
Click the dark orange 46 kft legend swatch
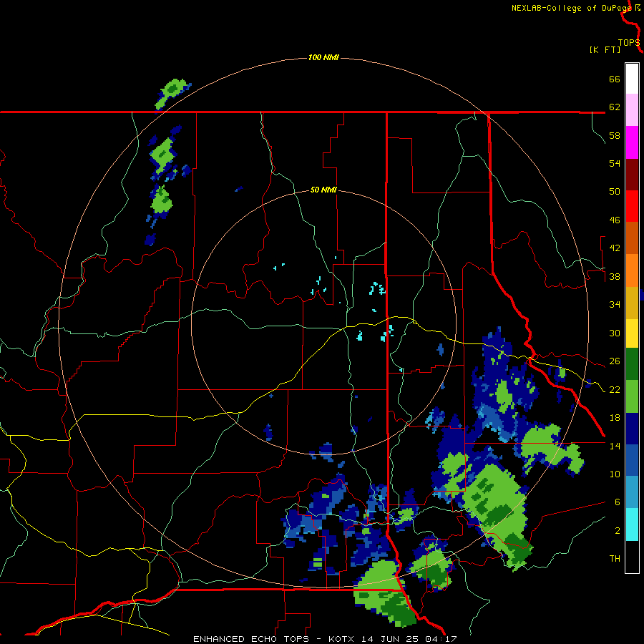(x=632, y=238)
